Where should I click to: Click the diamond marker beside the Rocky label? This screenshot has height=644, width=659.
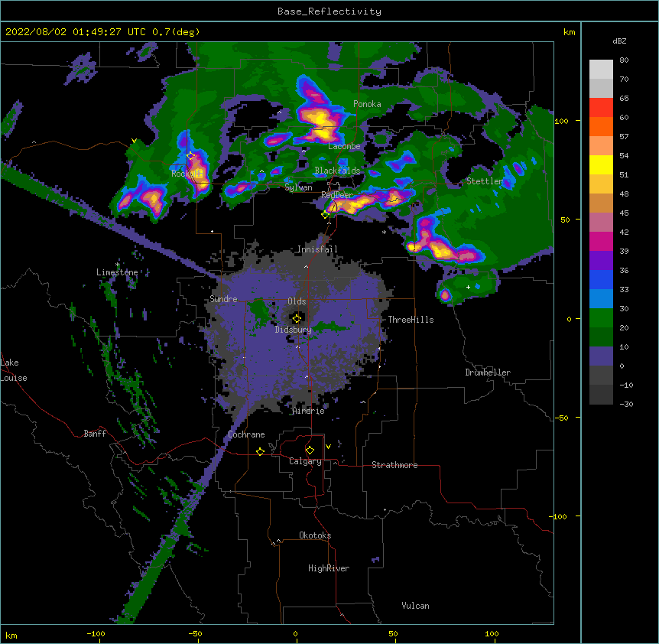point(191,156)
